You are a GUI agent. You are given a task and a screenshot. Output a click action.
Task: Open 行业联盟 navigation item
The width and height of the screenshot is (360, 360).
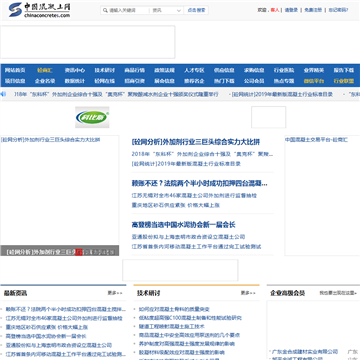coord(344,81)
